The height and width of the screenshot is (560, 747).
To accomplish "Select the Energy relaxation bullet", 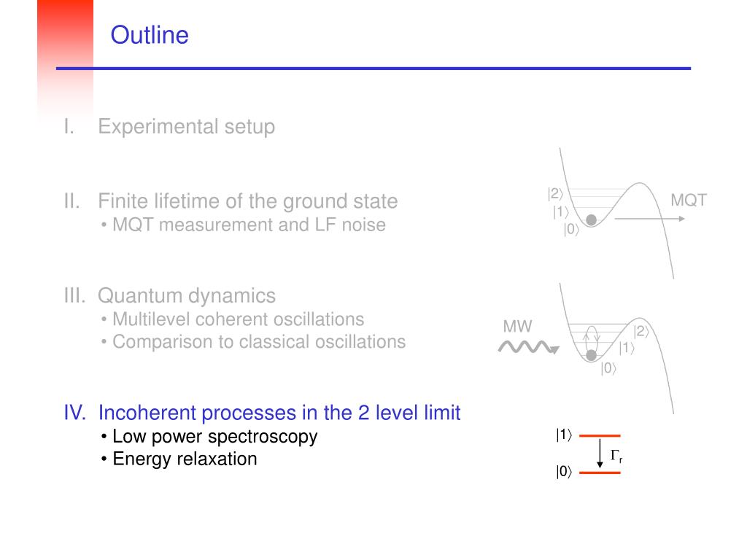I will point(185,459).
